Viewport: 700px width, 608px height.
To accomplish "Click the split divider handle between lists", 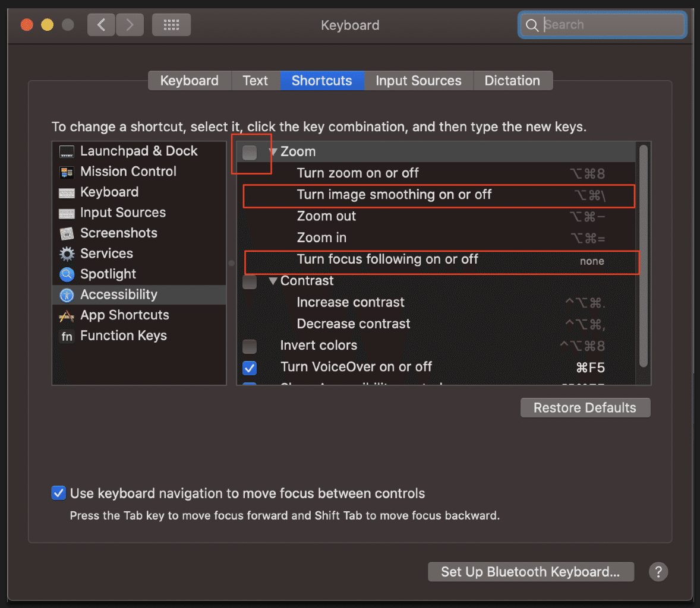I will (x=231, y=263).
